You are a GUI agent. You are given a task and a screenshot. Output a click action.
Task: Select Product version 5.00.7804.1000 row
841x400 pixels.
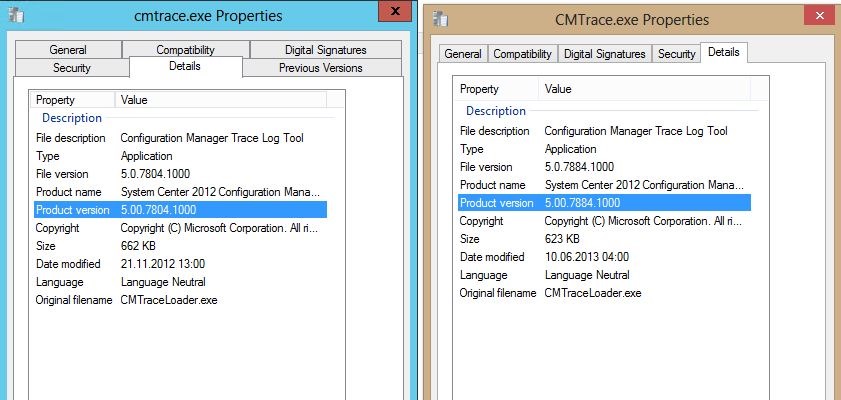coord(180,210)
